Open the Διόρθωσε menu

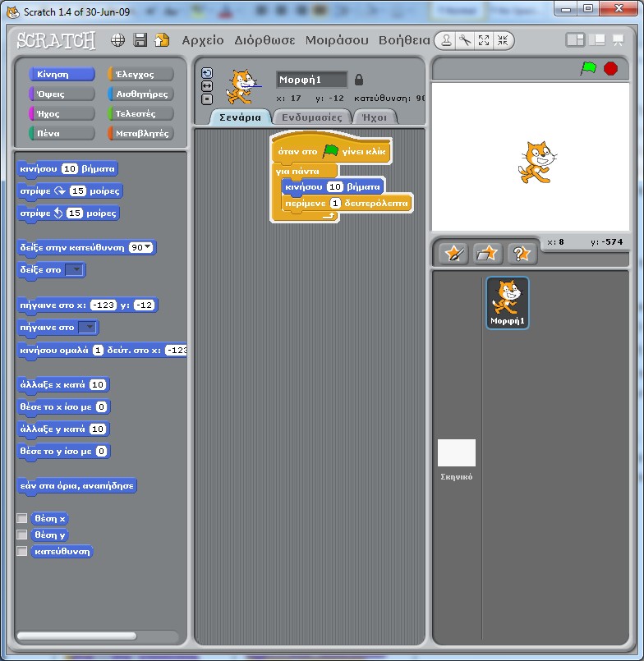pos(264,40)
